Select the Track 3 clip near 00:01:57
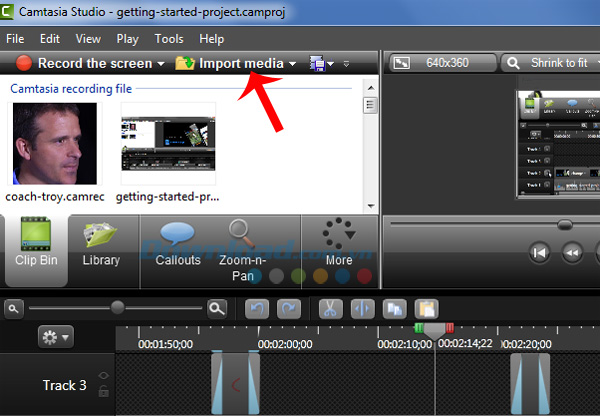The width and height of the screenshot is (600, 416). pos(235,383)
